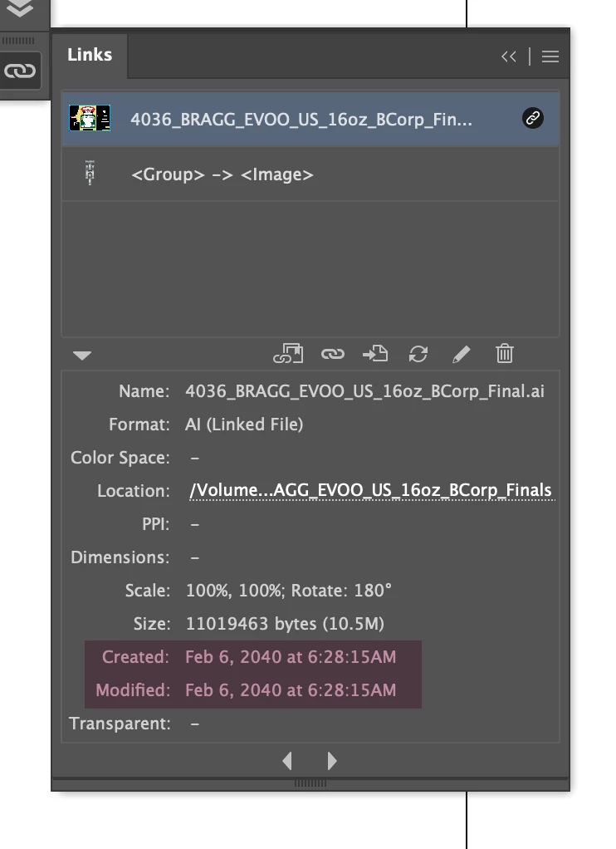
Task: Click the linked-file status icon on BRAGG row
Action: (x=533, y=118)
